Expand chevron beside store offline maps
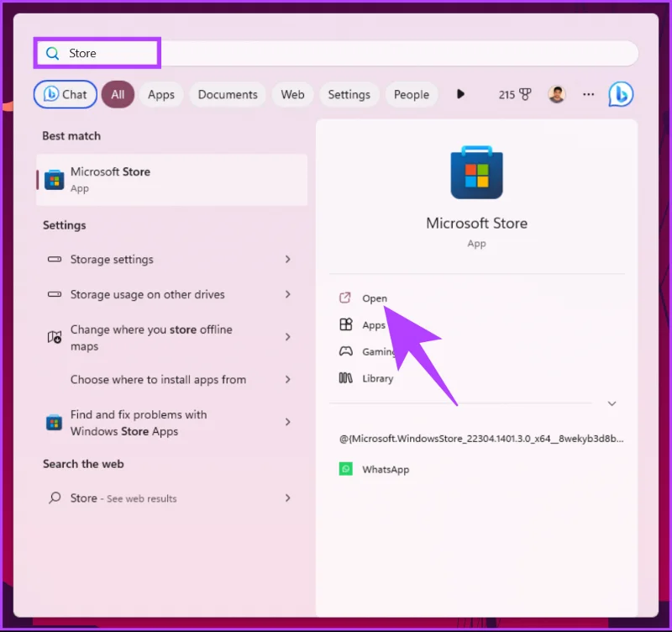Screen dimensions: 672x632 click(x=287, y=337)
